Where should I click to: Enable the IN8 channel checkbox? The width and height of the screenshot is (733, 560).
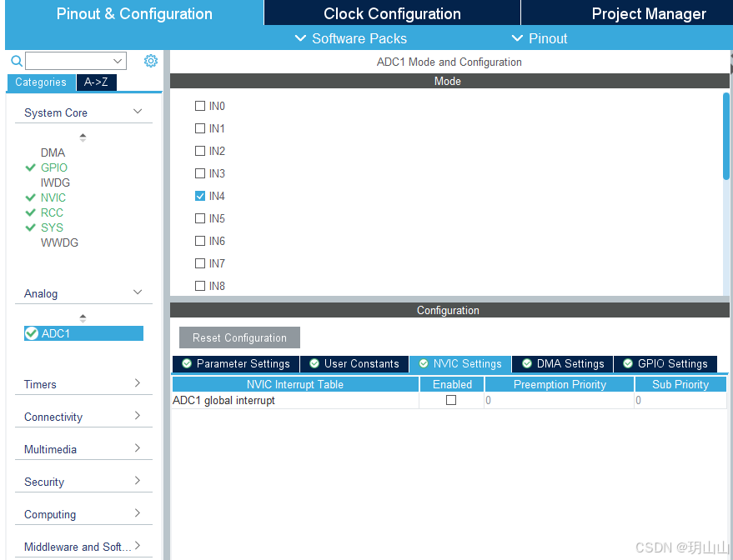point(200,286)
